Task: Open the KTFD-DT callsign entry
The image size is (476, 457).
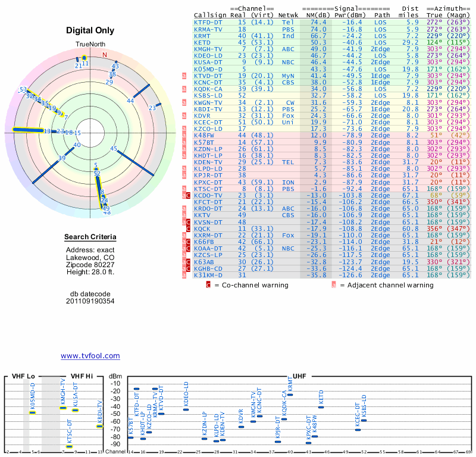Action: point(209,22)
